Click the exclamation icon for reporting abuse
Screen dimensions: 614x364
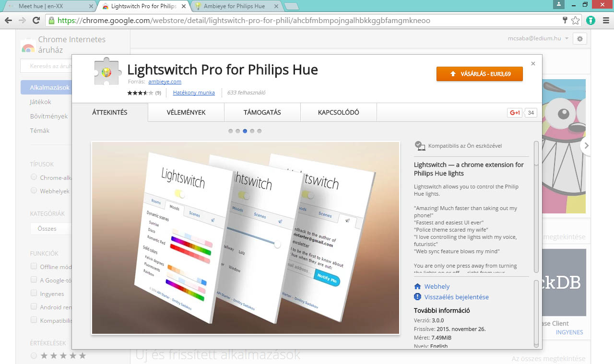[x=417, y=297]
